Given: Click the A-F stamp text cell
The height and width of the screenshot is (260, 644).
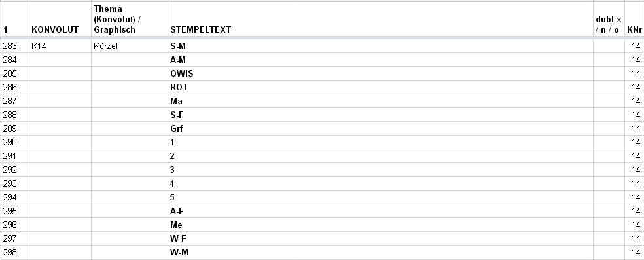Looking at the screenshot, I should 380,211.
